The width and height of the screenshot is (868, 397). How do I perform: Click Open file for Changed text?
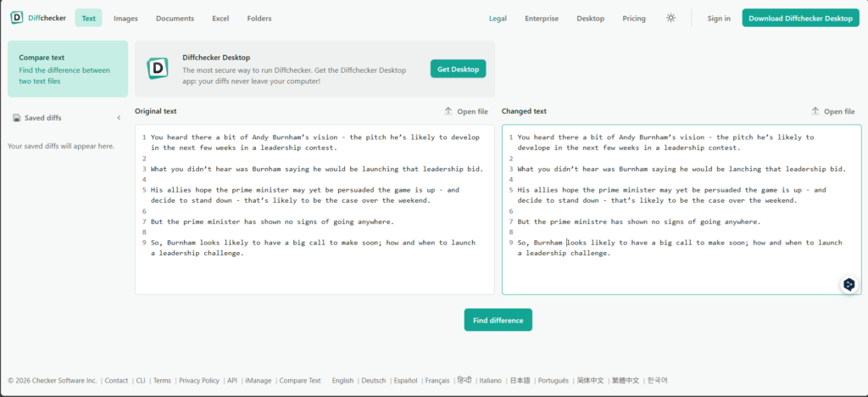tap(833, 111)
